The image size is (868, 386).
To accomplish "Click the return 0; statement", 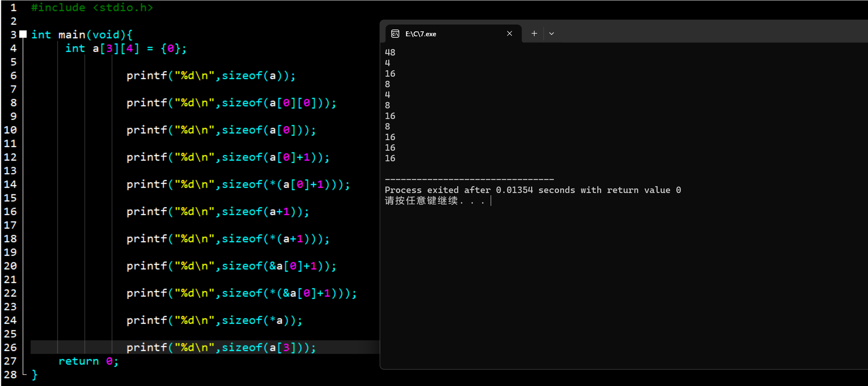I will point(88,361).
